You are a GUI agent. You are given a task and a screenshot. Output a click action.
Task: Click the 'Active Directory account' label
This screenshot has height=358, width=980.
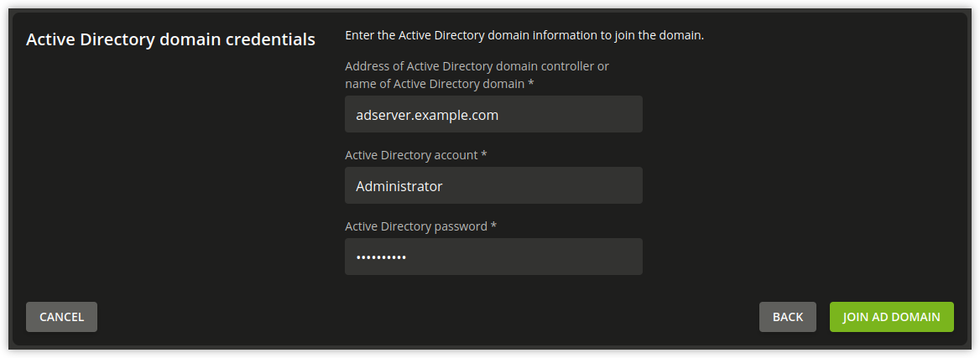411,155
